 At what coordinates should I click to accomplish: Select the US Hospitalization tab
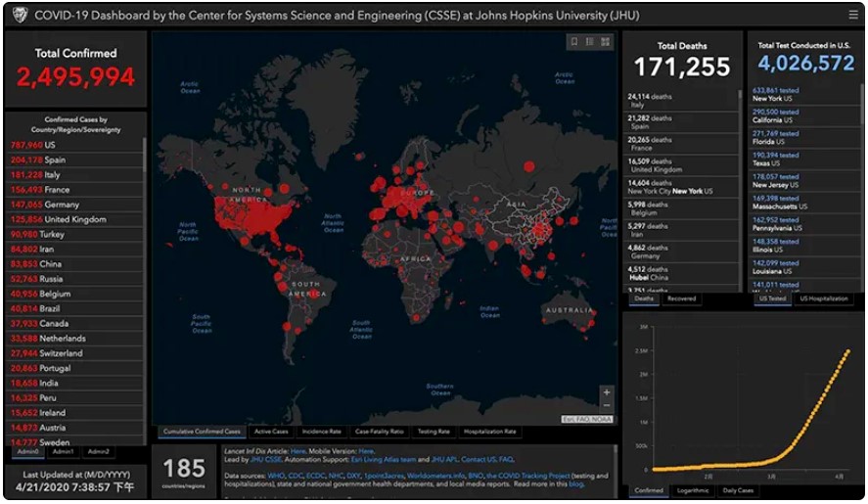[x=824, y=298]
